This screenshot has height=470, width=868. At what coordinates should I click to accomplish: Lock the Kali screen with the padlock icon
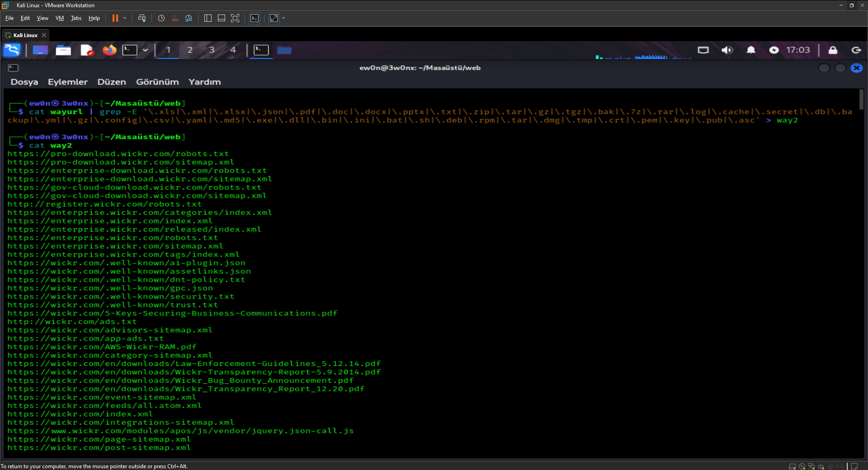tap(833, 50)
